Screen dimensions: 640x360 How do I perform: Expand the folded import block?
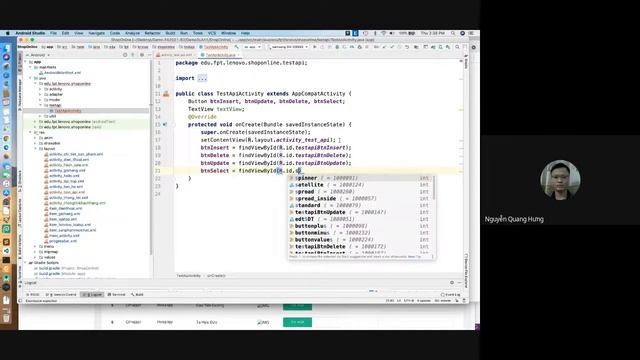(x=202, y=78)
